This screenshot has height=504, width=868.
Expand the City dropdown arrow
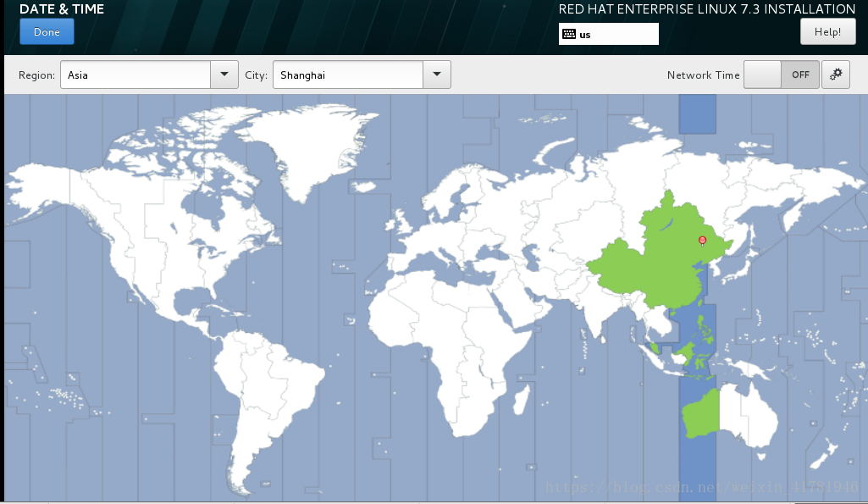pos(437,75)
